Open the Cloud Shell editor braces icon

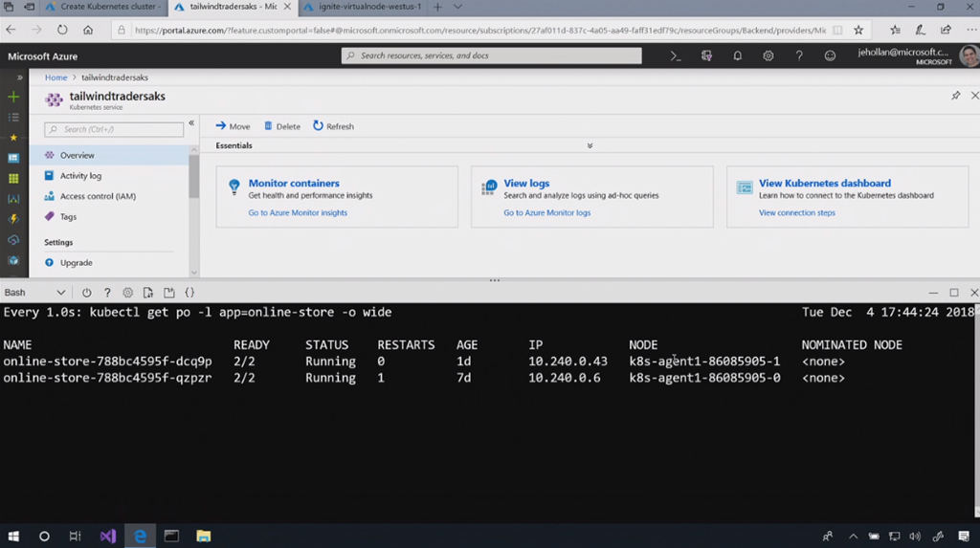[x=189, y=293]
